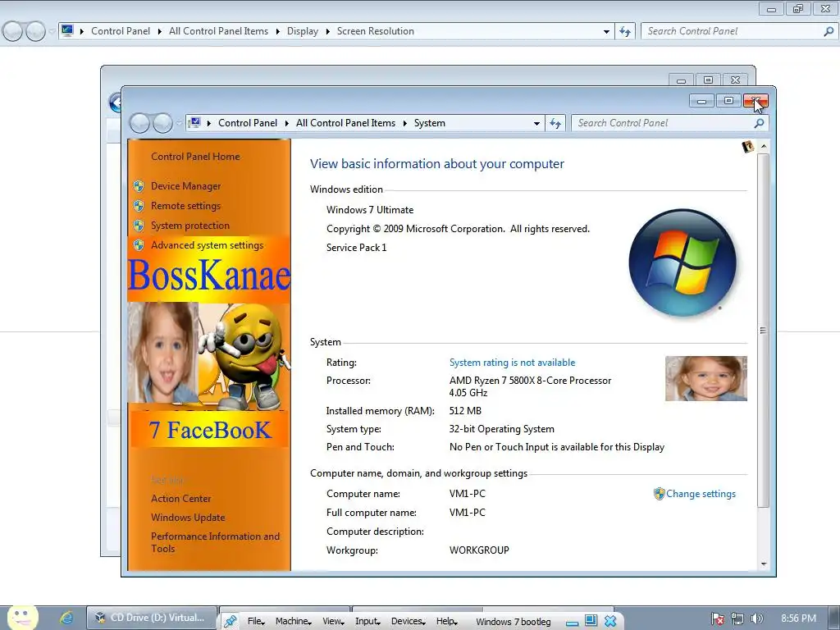
Task: Click computer icon in System address bar
Action: pyautogui.click(x=194, y=123)
